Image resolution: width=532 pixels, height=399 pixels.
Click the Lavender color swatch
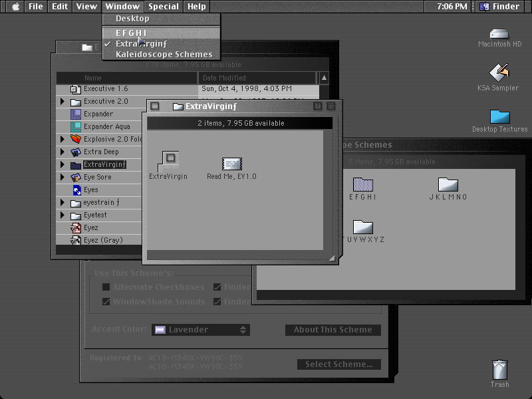coord(160,330)
